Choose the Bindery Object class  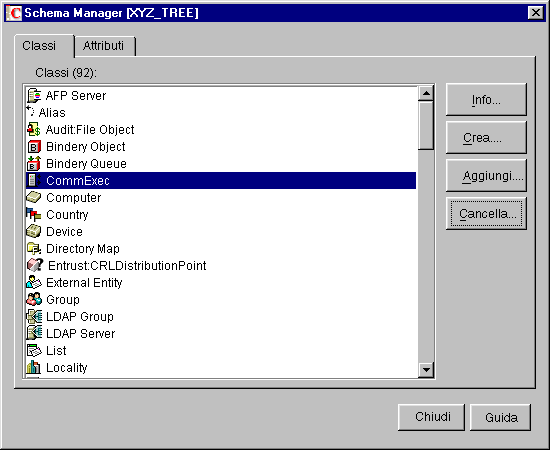pyautogui.click(x=86, y=147)
